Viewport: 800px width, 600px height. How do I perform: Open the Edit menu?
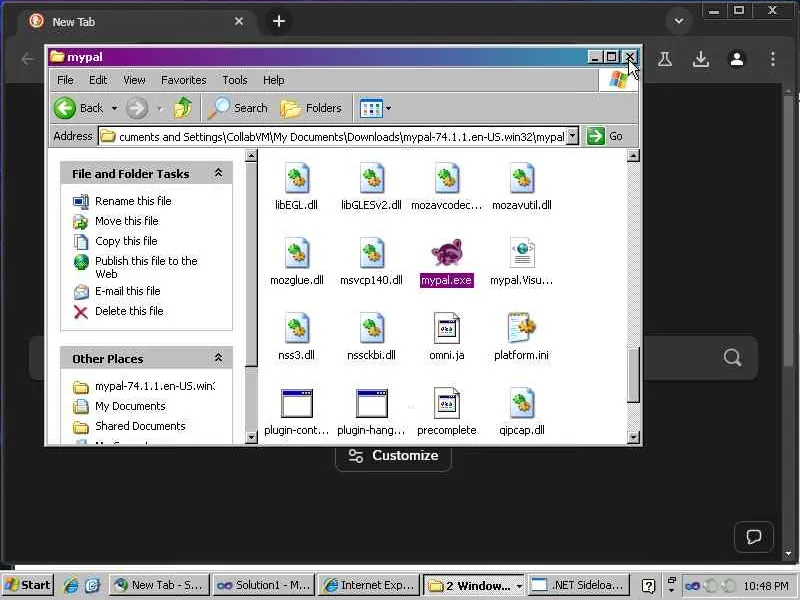click(98, 80)
